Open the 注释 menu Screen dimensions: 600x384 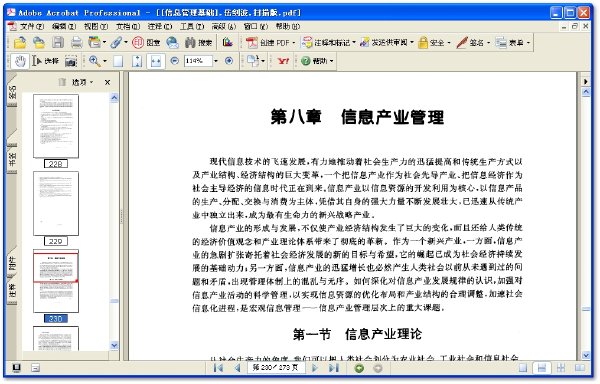(160, 26)
